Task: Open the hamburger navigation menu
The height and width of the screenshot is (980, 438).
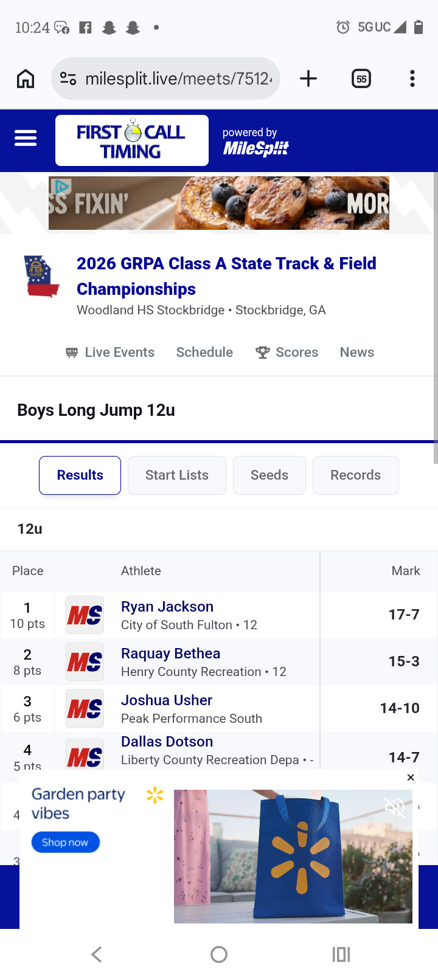Action: (26, 139)
